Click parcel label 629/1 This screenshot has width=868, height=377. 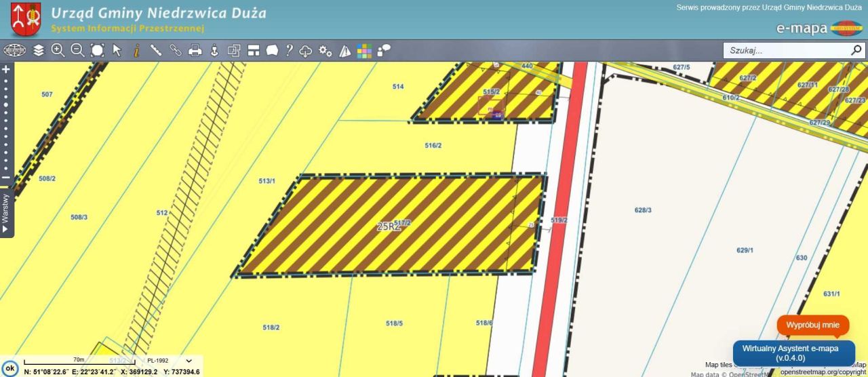(745, 250)
